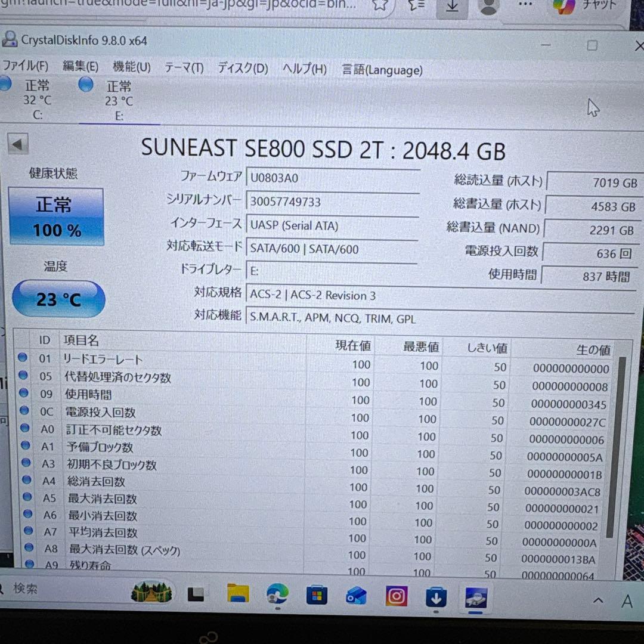Open the ヘルプ(H) menu
The height and width of the screenshot is (644, 644).
click(x=304, y=69)
